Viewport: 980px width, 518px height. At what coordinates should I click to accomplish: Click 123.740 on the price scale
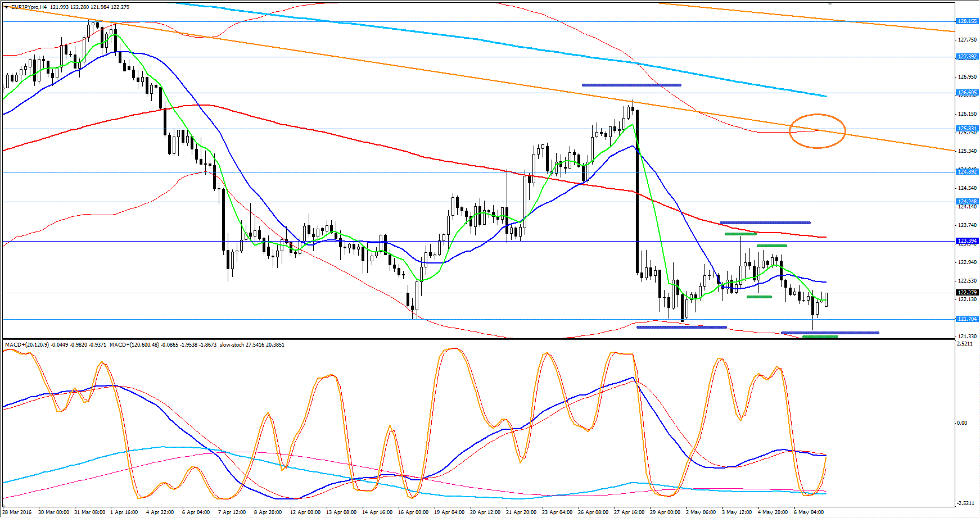click(x=967, y=225)
